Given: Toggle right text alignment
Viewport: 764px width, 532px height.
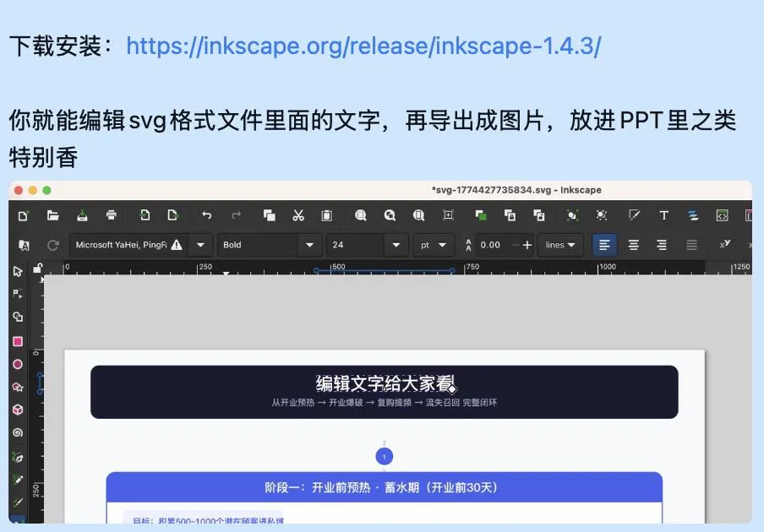Looking at the screenshot, I should (662, 245).
